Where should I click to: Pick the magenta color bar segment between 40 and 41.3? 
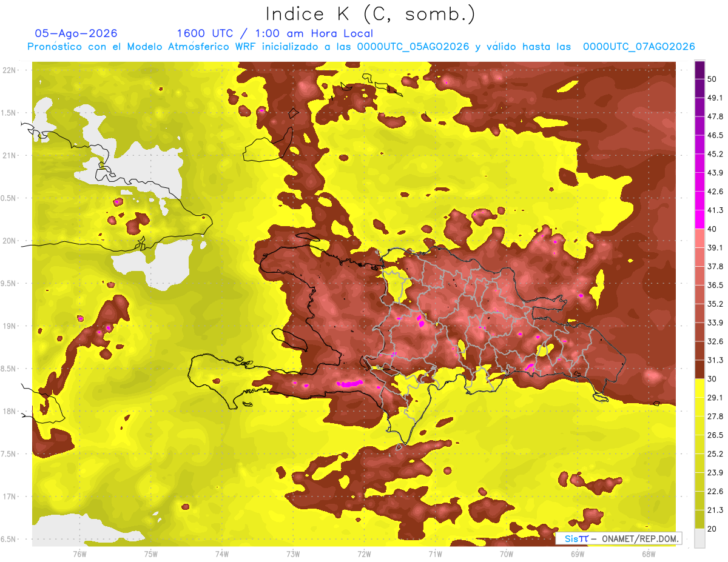(x=699, y=219)
